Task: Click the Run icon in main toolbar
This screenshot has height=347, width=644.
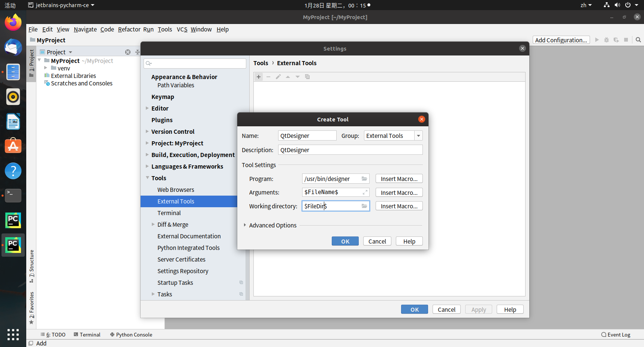Action: point(597,40)
